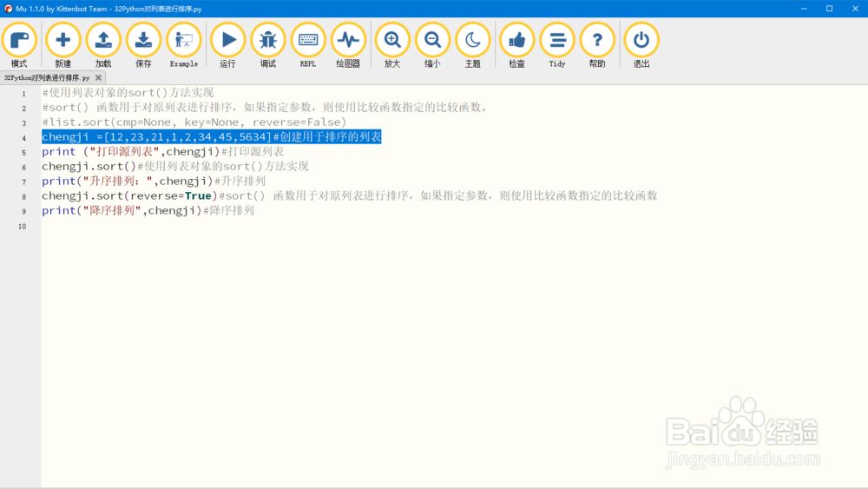This screenshot has width=868, height=489.
Task: Open the Example button
Action: [x=184, y=45]
